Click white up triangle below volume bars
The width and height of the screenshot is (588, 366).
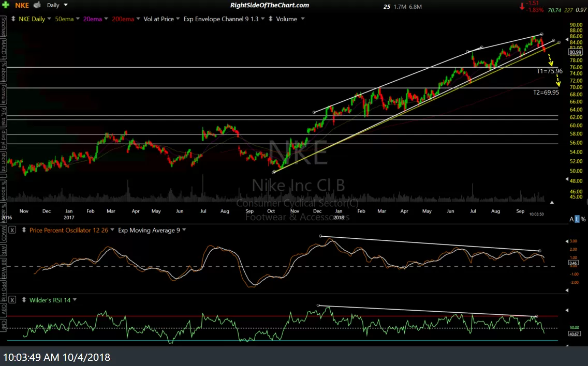(x=552, y=202)
